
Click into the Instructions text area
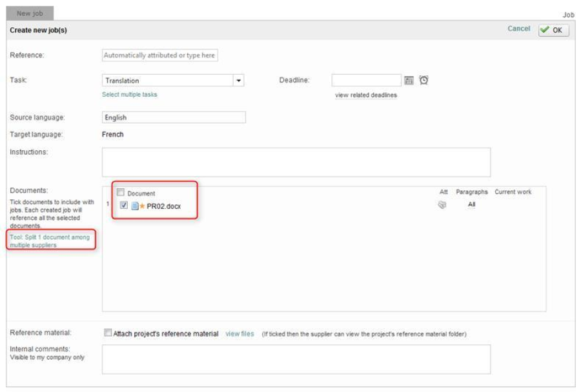296,162
